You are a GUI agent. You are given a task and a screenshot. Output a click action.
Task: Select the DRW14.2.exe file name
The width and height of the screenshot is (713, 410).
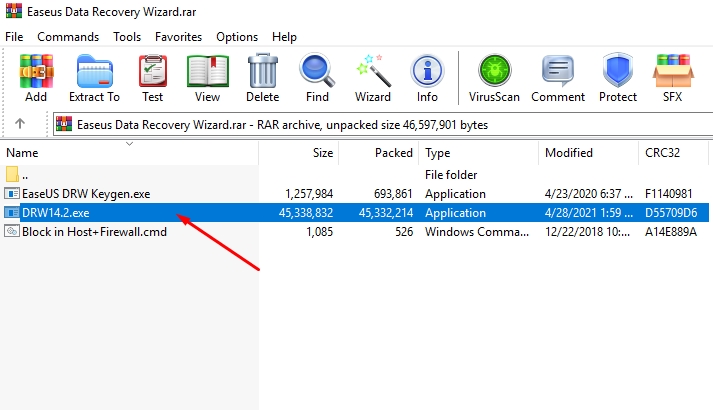coord(55,213)
